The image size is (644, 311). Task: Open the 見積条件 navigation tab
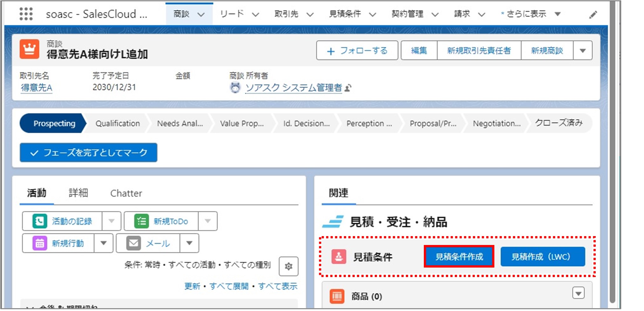pyautogui.click(x=345, y=14)
